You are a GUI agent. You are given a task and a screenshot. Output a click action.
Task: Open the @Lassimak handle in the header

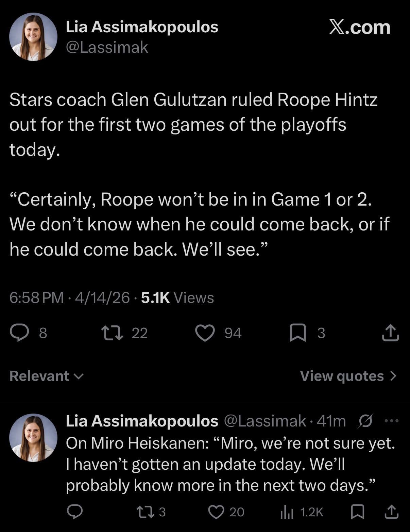(107, 47)
